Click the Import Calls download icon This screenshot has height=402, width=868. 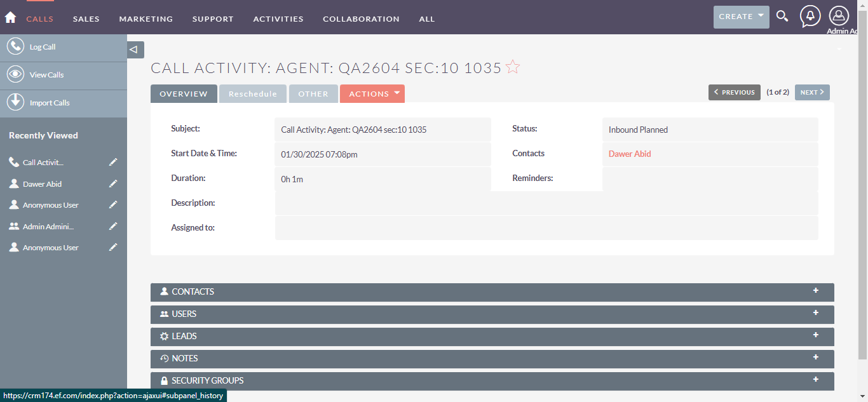(x=15, y=102)
